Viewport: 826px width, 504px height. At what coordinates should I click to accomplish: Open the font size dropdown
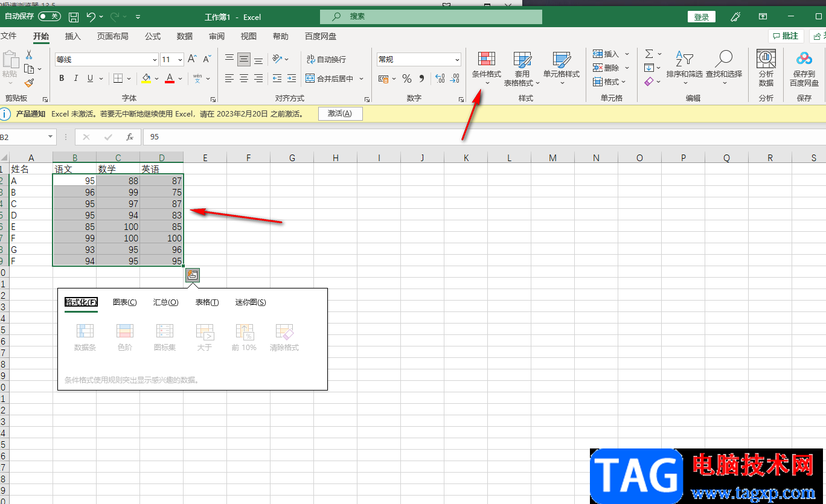(x=180, y=59)
